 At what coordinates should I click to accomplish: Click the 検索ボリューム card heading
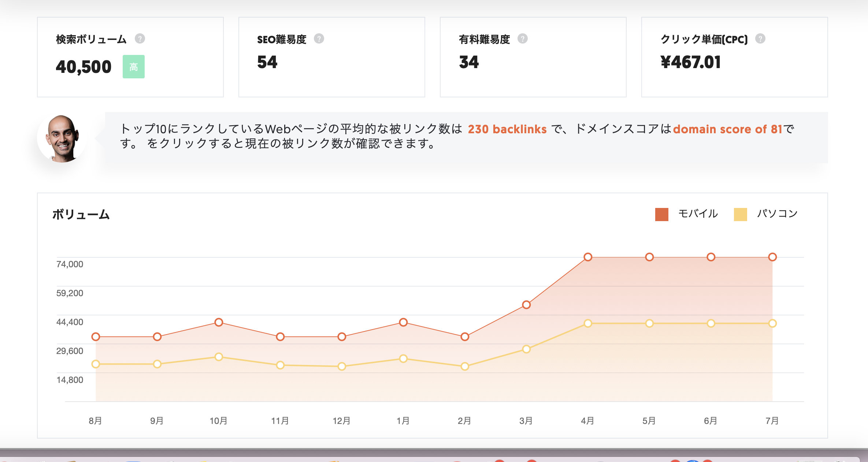[x=91, y=40]
